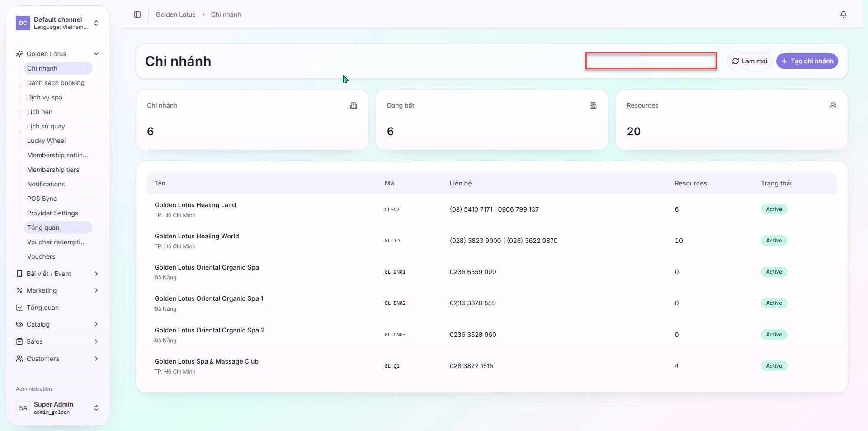Open Provider Settings
This screenshot has width=868, height=431.
[x=58, y=213]
